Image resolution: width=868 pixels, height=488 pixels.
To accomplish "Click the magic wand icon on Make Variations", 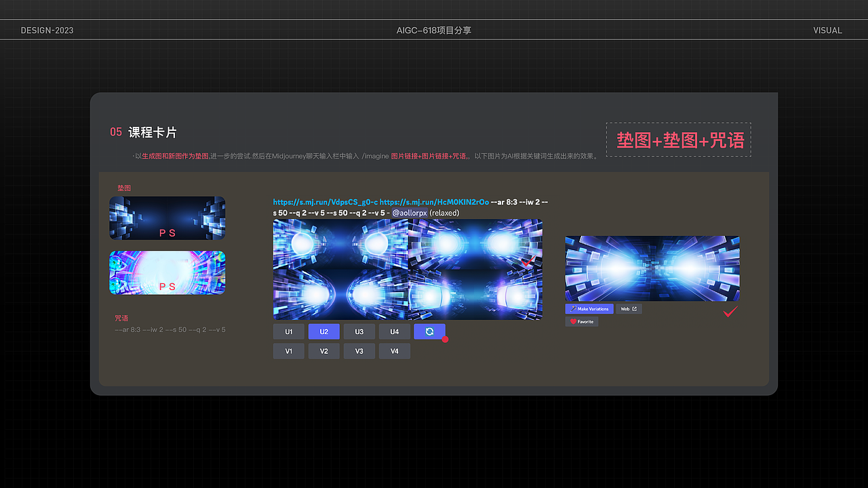I will [x=573, y=308].
